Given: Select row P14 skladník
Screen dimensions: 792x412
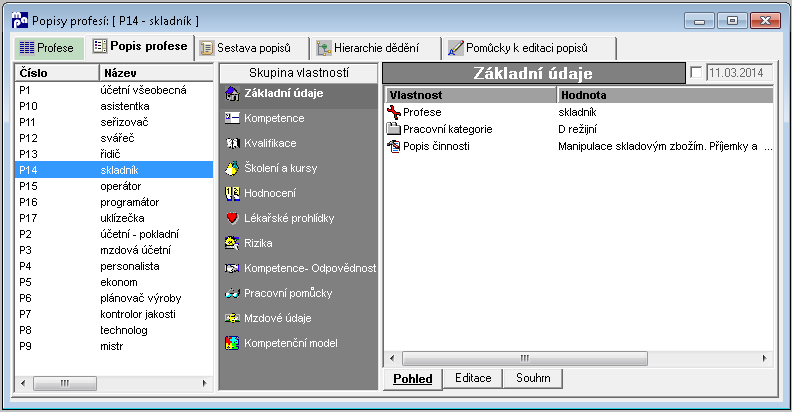Looking at the screenshot, I should pos(114,170).
